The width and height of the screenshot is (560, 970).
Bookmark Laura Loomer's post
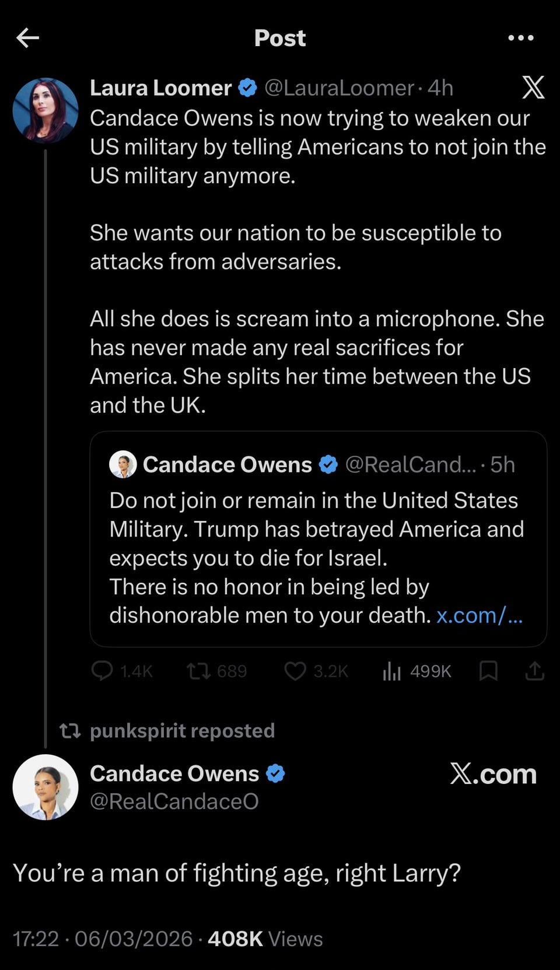pyautogui.click(x=488, y=671)
